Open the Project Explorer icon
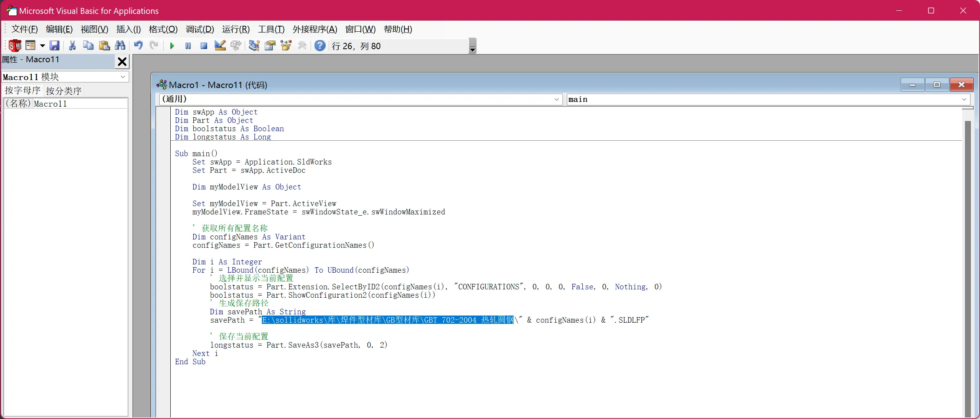 [254, 46]
